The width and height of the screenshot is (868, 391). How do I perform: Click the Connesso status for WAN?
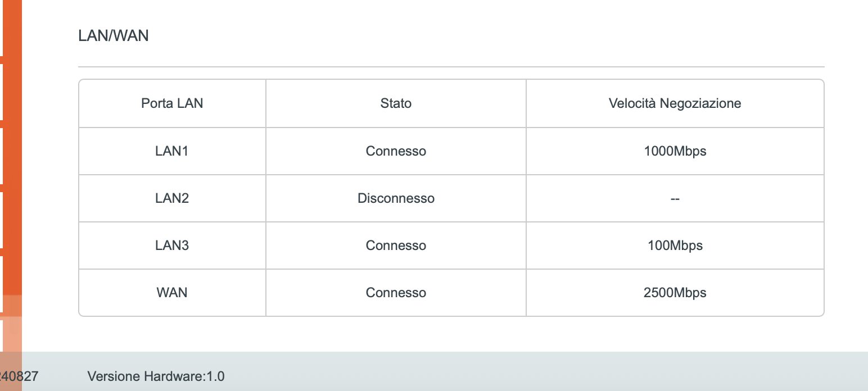396,293
